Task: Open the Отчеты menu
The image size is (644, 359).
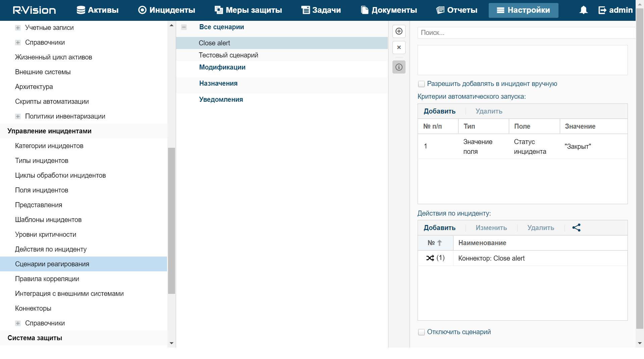Action: (x=457, y=10)
